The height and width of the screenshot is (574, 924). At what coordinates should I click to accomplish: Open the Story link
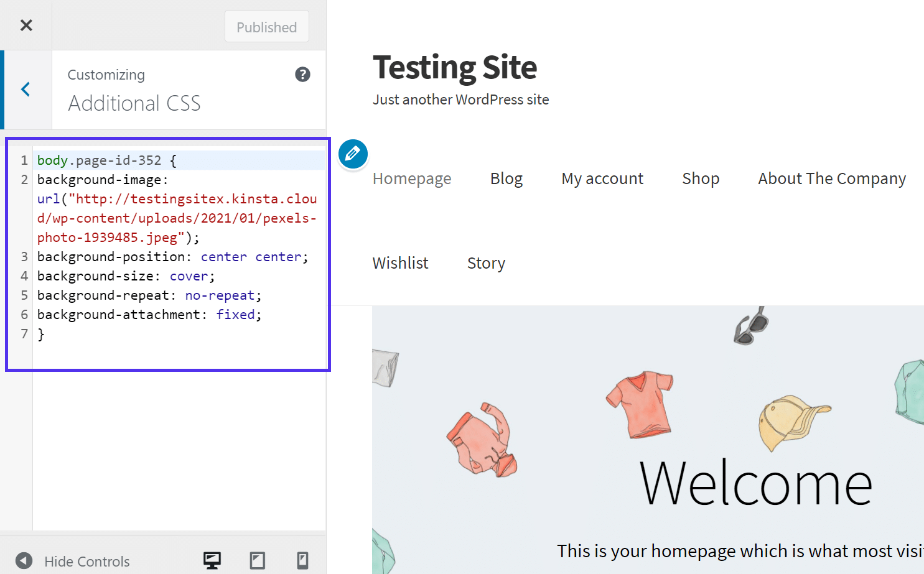pyautogui.click(x=485, y=263)
